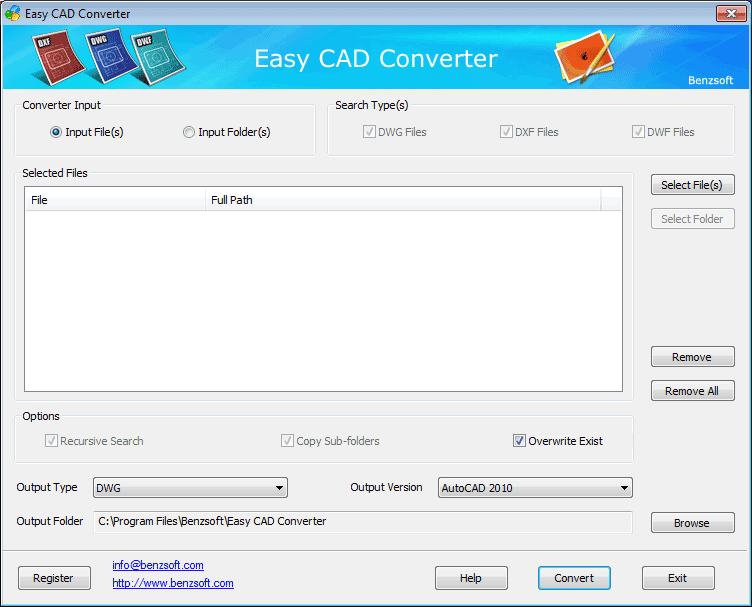Sort by the File column header
The width and height of the screenshot is (752, 607).
click(115, 199)
